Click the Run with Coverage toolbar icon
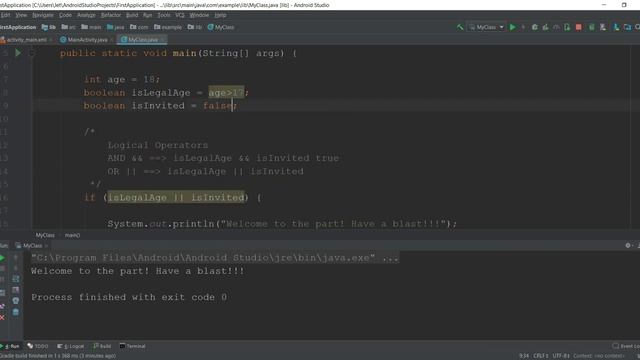The width and height of the screenshot is (640, 360). click(545, 27)
